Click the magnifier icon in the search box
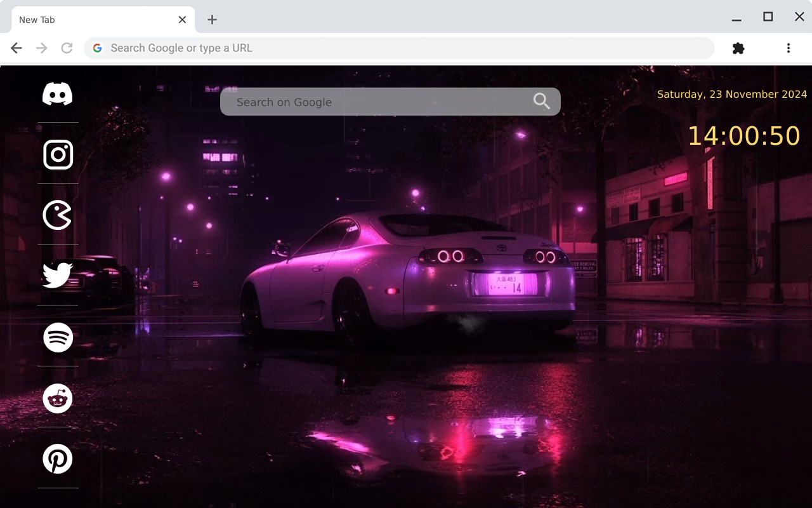The height and width of the screenshot is (508, 812). point(541,101)
